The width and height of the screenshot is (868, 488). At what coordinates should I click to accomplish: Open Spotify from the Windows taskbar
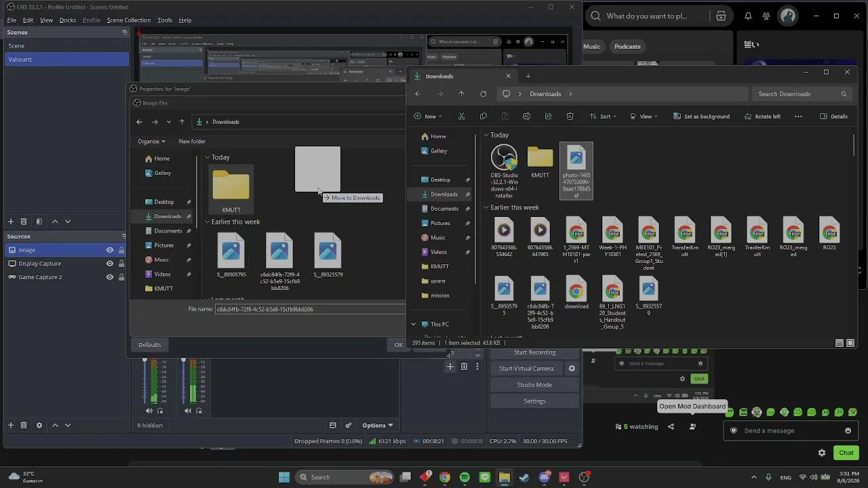click(465, 477)
